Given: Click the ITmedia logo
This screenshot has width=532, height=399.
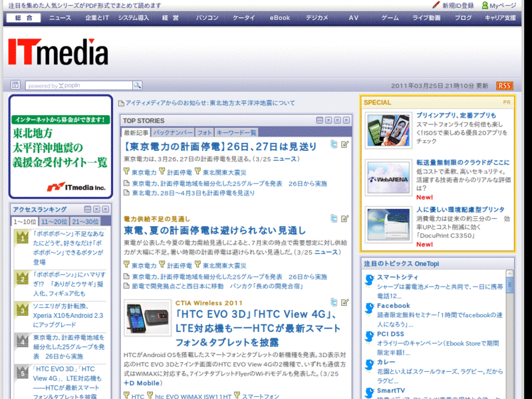Looking at the screenshot, I should (x=58, y=52).
